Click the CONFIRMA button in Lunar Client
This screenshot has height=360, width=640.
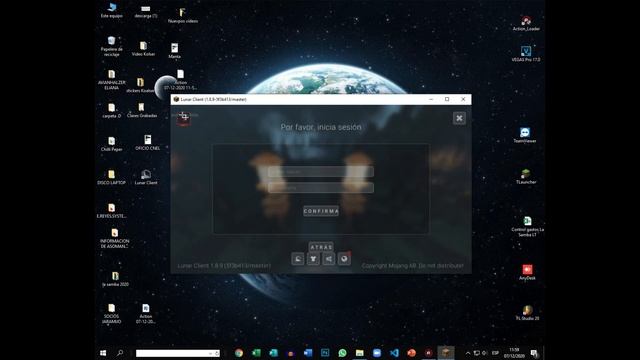pos(321,211)
